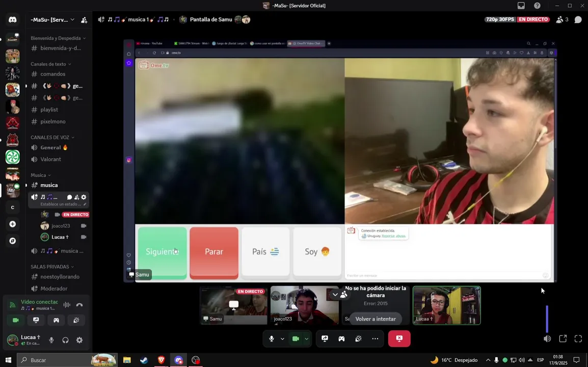Click the Siguiente button in the stream

163,253
